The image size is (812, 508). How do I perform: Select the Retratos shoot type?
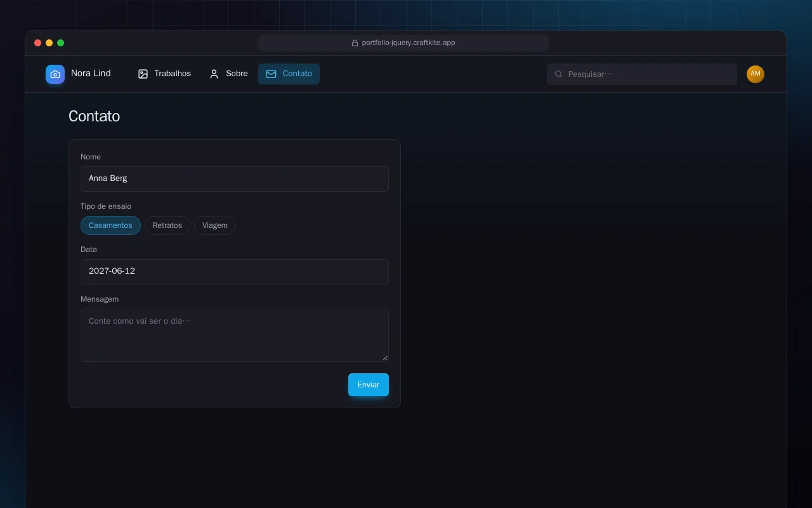167,225
